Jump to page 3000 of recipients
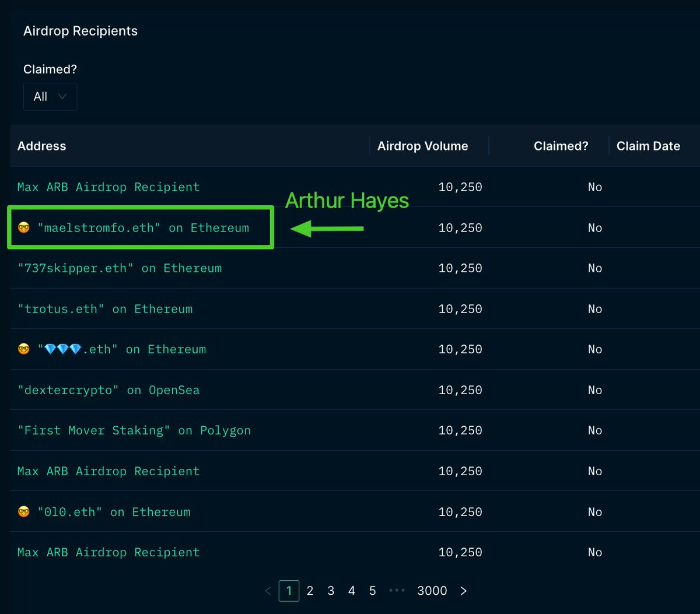Image resolution: width=700 pixels, height=614 pixels. pyautogui.click(x=432, y=591)
